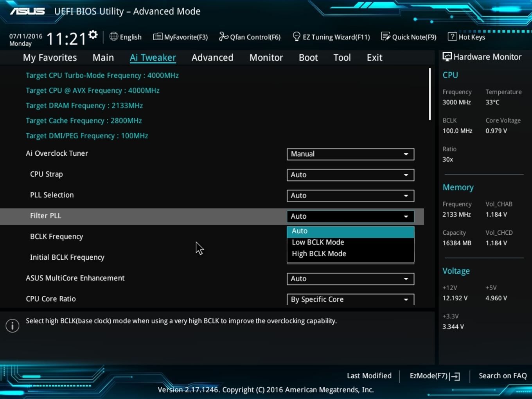Select the Filter PLL label

(46, 216)
